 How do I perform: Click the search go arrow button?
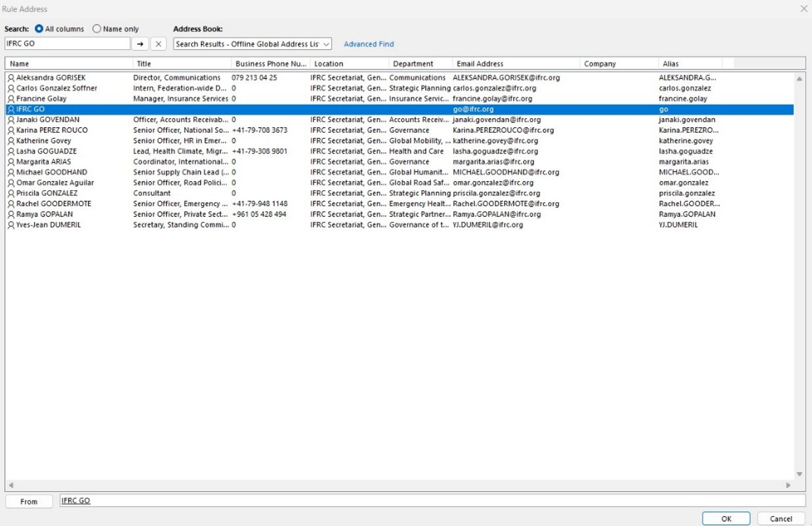coord(140,44)
